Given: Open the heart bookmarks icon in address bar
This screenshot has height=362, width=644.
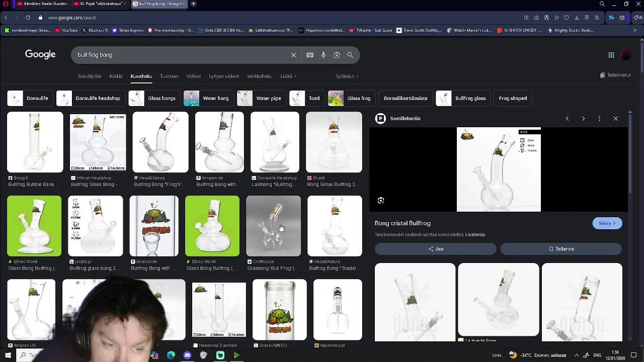Looking at the screenshot, I should 567,18.
